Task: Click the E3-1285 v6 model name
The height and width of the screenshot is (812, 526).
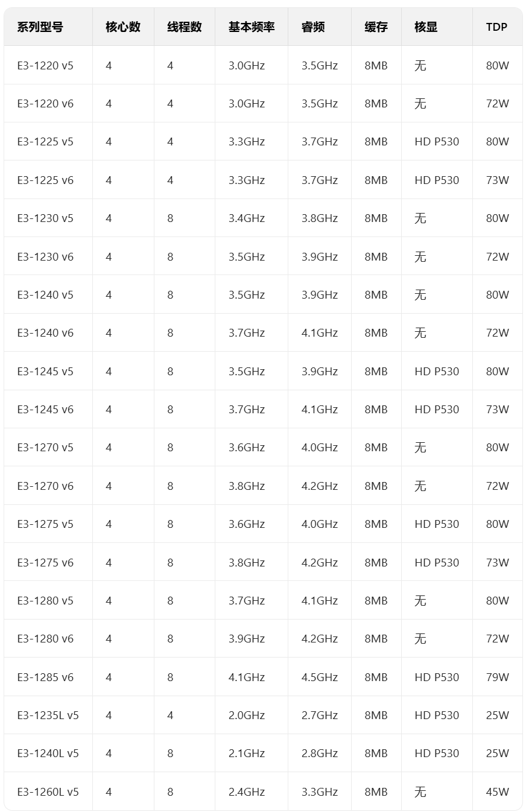Action: coord(45,677)
